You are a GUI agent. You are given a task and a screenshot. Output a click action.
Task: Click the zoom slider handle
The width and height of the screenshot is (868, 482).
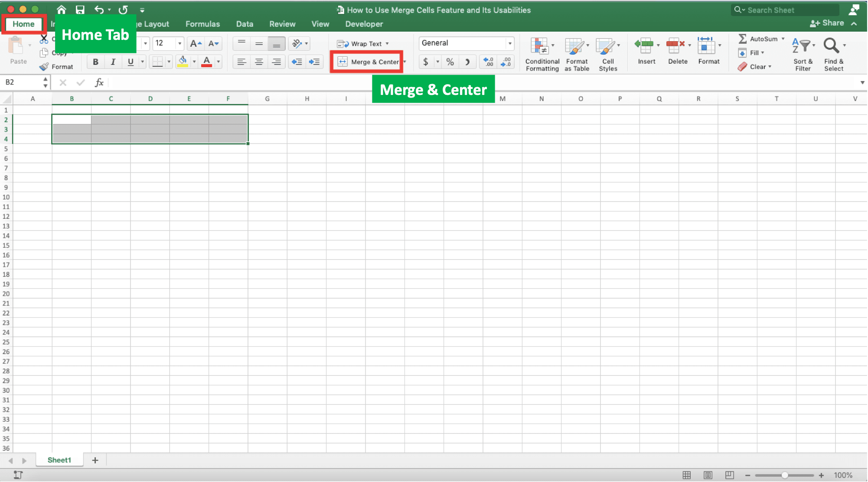point(785,475)
